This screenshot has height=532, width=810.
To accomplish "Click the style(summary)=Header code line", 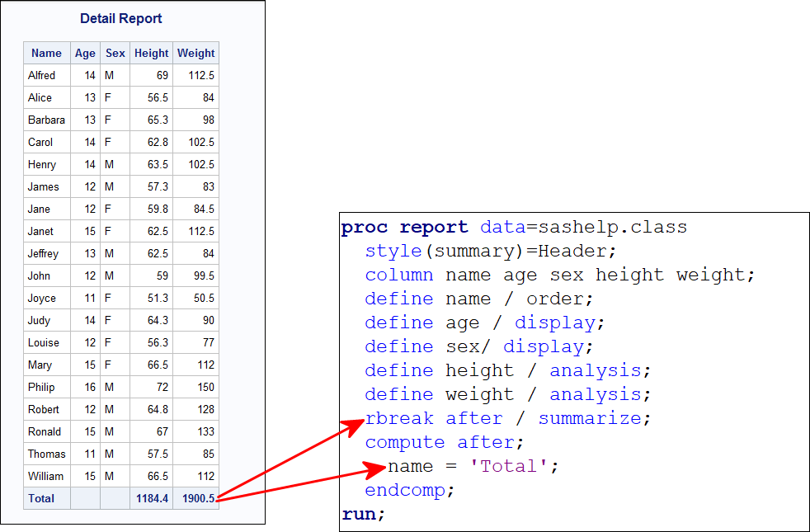I will point(491,252).
